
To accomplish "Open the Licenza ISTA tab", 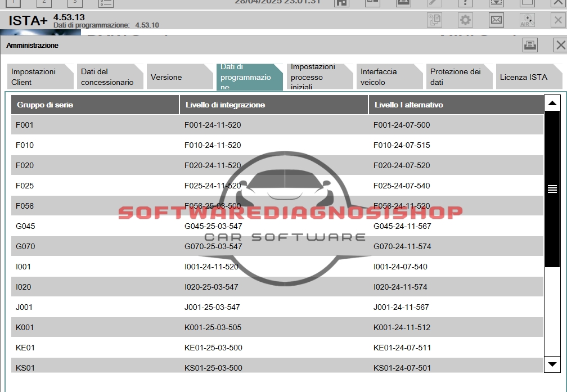I will (x=529, y=76).
